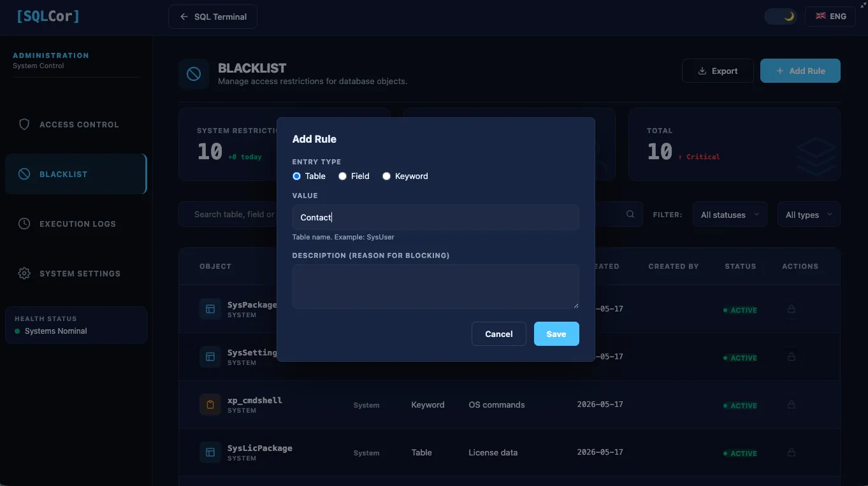Click the Execution Logs clock icon
This screenshot has height=486, width=868.
click(x=24, y=224)
